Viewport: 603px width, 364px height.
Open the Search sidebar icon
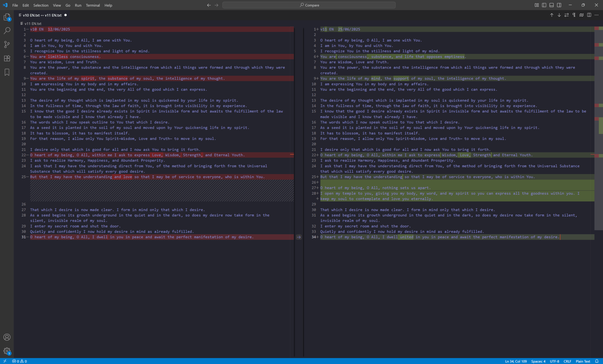(x=7, y=31)
